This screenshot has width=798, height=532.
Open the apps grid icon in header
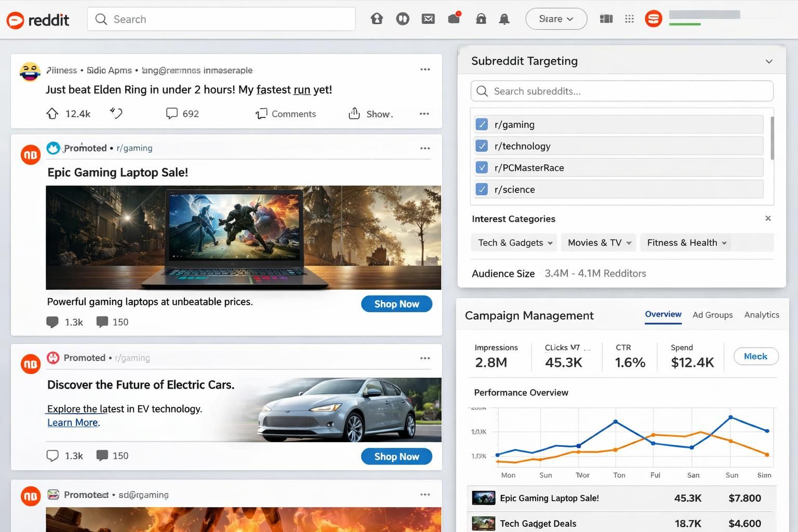[x=629, y=19]
